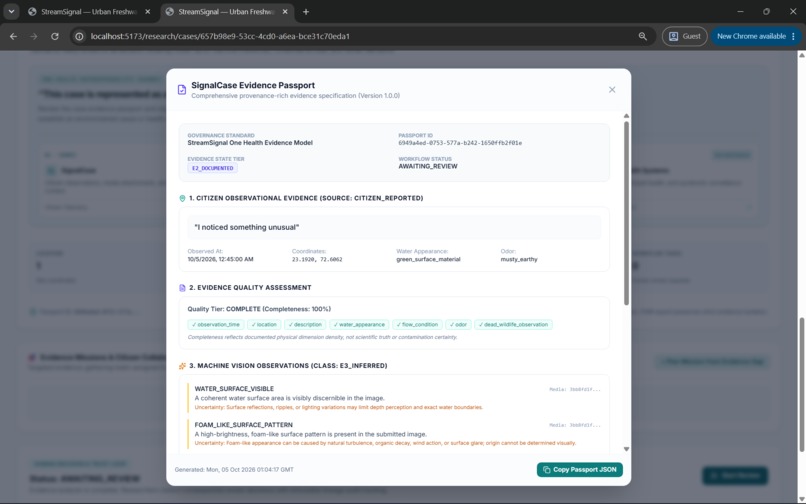
Task: Click the quoted text "I noticed something unusual"
Action: pyautogui.click(x=247, y=227)
